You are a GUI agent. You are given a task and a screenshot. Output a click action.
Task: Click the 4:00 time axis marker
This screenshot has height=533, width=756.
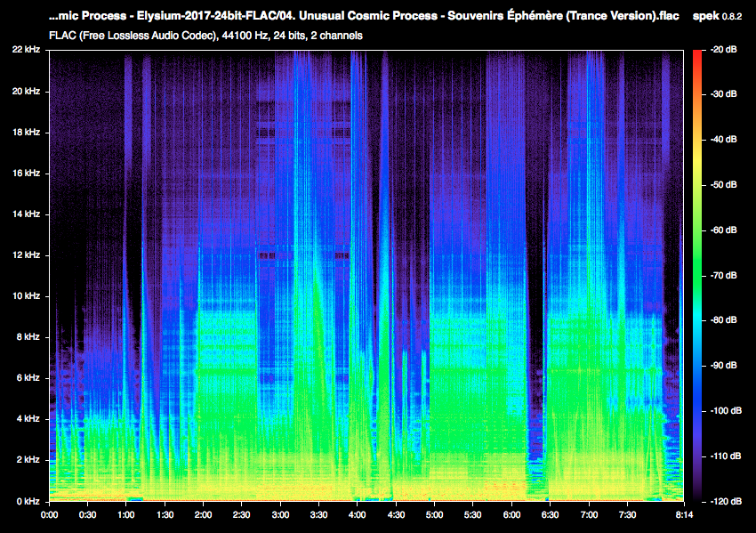click(x=357, y=514)
